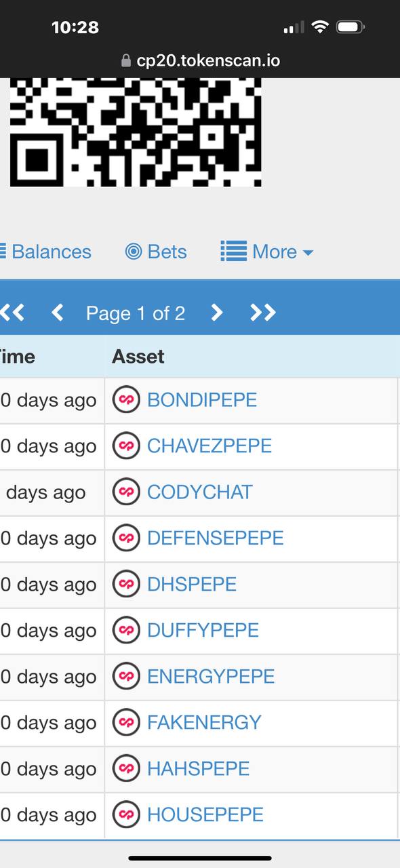Image resolution: width=400 pixels, height=868 pixels.
Task: Open the DEFENSEPEPE asset link
Action: (x=216, y=538)
